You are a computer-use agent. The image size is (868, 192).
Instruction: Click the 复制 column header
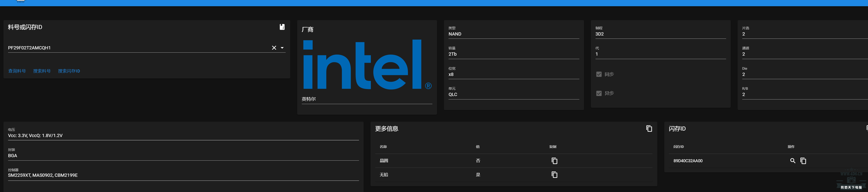553,147
